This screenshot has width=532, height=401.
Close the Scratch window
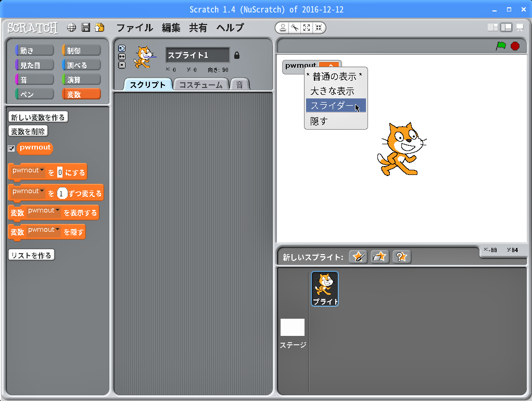tap(524, 9)
